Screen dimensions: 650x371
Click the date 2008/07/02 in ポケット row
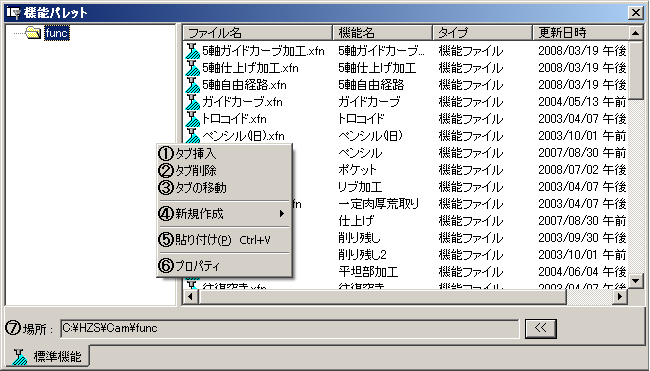pyautogui.click(x=568, y=170)
